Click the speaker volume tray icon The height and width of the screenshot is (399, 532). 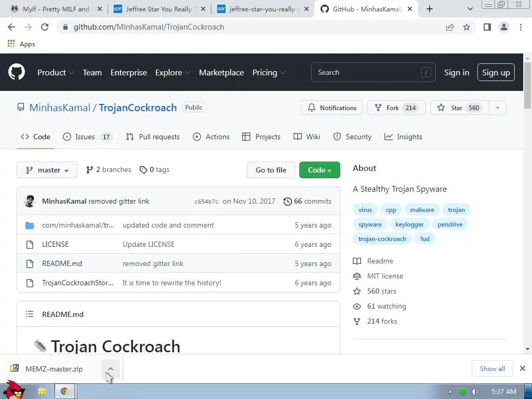(x=475, y=392)
